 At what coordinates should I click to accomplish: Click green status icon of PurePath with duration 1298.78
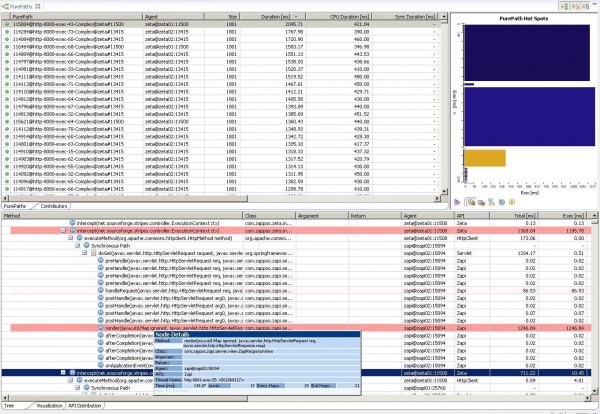[7, 189]
